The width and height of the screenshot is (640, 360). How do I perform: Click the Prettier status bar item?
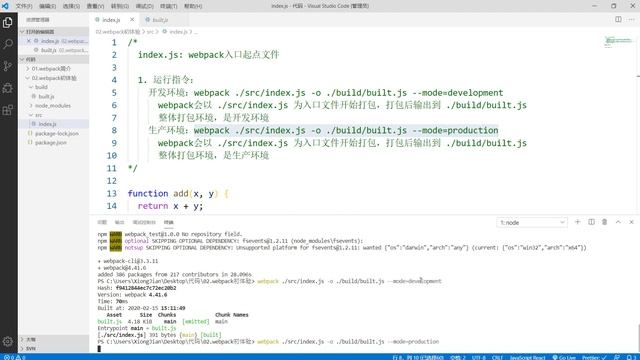[594, 357]
